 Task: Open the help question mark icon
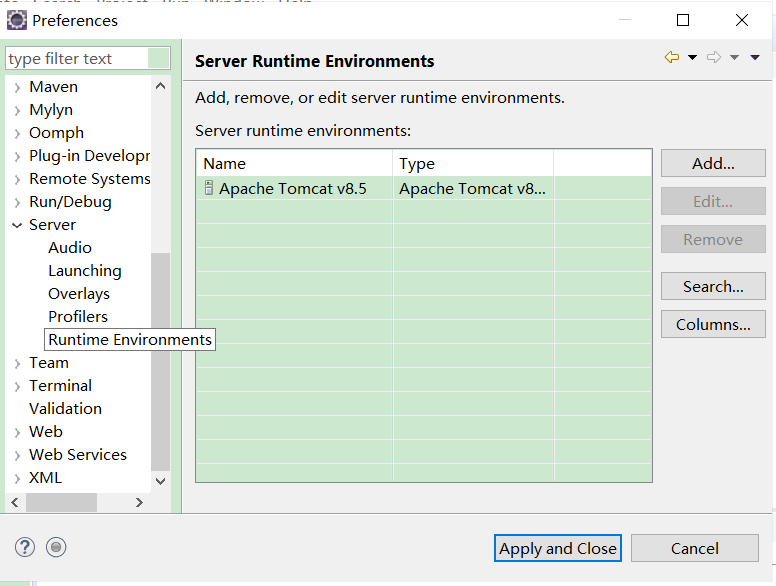point(25,547)
